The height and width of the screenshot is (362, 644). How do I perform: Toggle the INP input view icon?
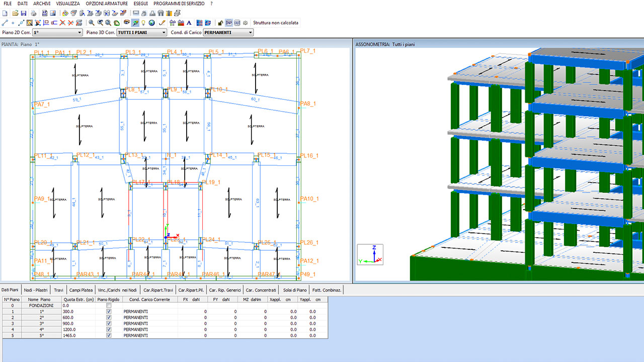[x=229, y=23]
